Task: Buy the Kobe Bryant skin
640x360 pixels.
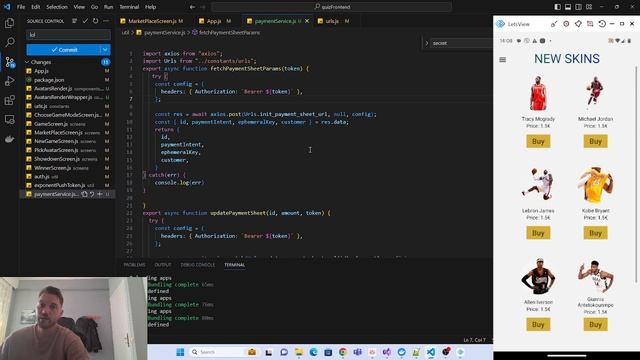Action: 595,233
